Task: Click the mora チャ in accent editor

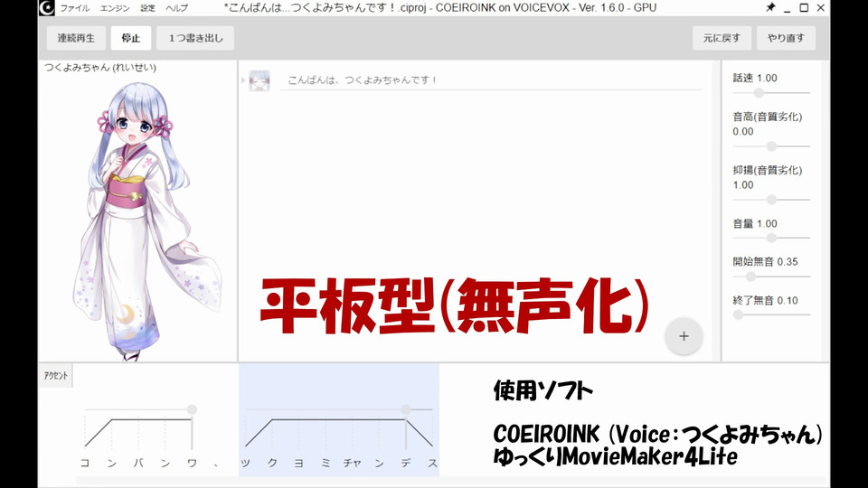Action: [x=352, y=463]
